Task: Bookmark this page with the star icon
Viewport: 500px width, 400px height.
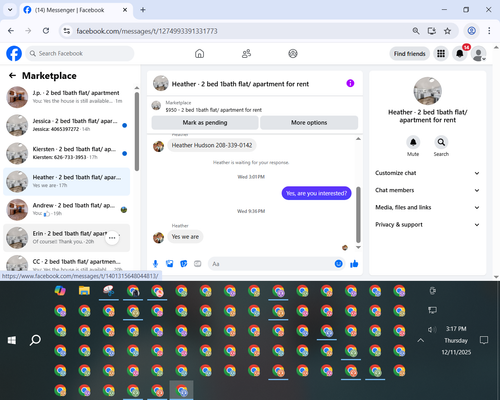Action: [x=447, y=31]
